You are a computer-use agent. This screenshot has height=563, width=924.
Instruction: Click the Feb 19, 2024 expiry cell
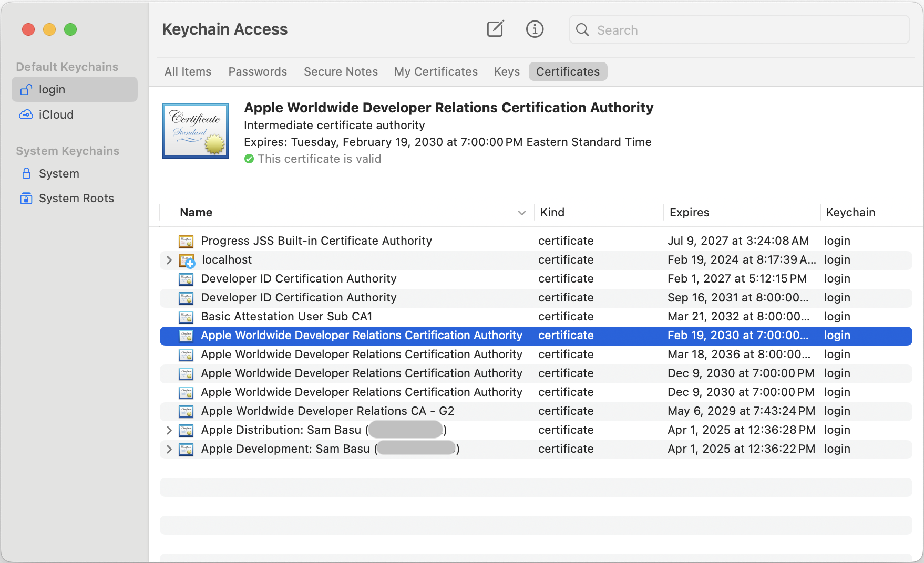point(742,259)
